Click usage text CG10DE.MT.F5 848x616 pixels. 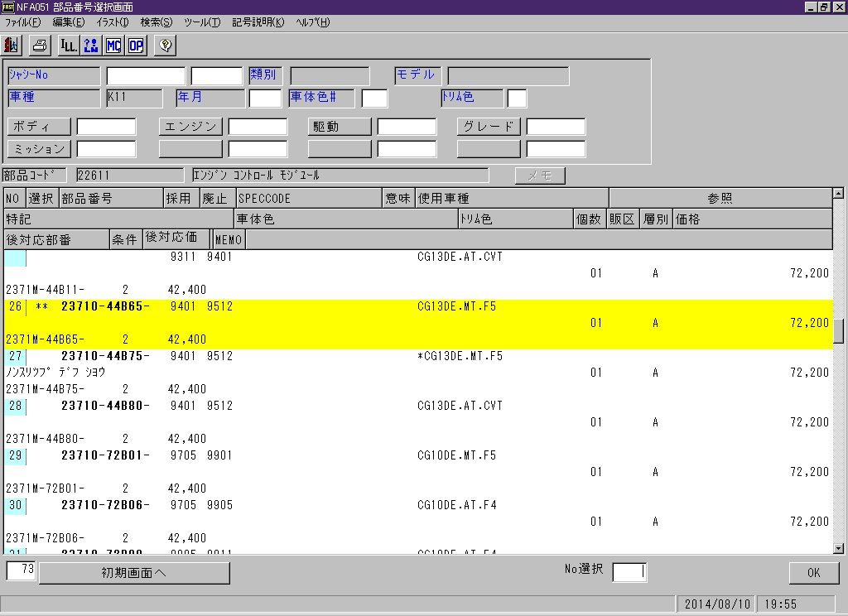(x=456, y=456)
